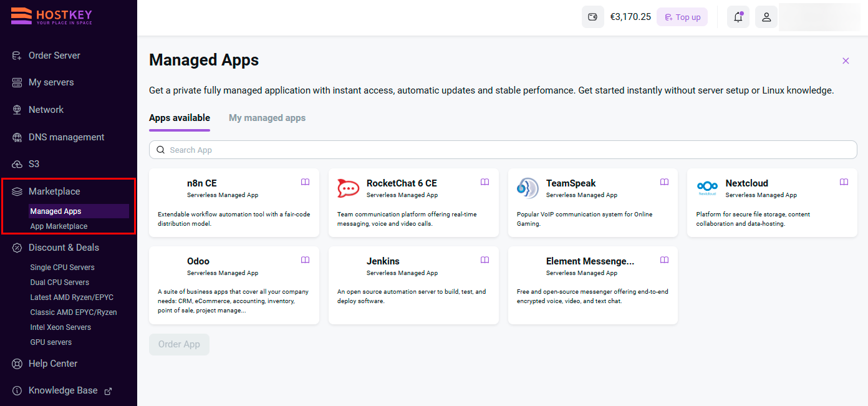The height and width of the screenshot is (406, 868).
Task: Click the My servers sidebar icon
Action: [x=17, y=82]
